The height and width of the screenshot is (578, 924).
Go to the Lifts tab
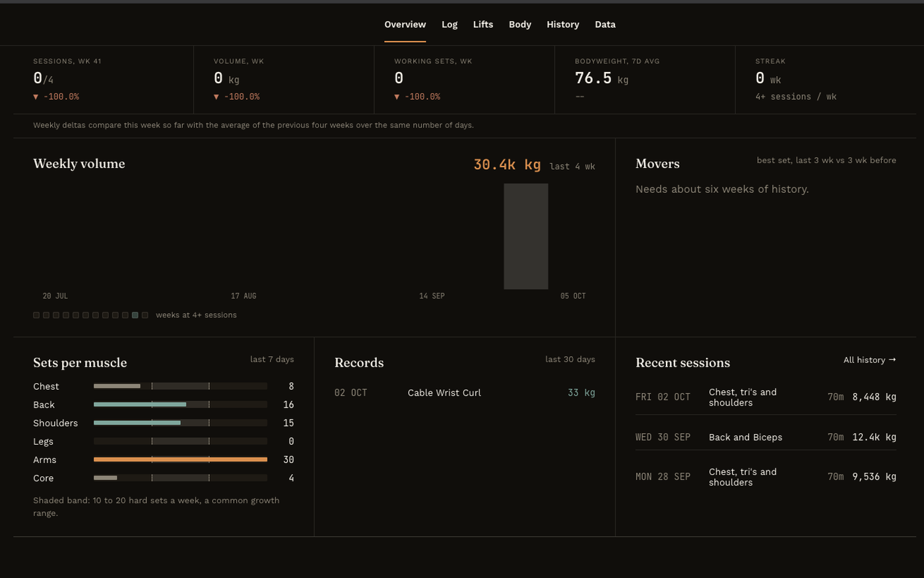point(483,24)
